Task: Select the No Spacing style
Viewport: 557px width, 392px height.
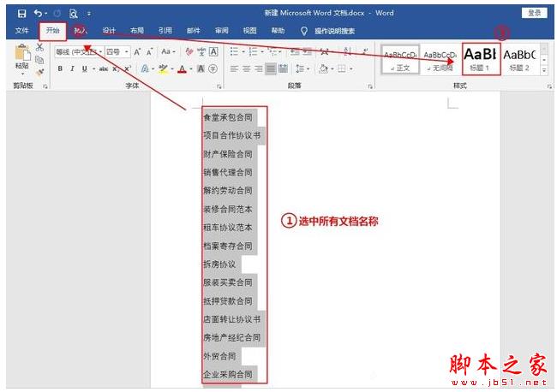Action: (440, 60)
